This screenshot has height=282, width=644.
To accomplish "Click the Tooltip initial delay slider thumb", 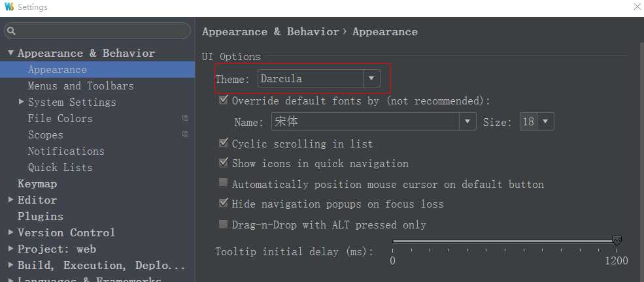I will pos(617,241).
